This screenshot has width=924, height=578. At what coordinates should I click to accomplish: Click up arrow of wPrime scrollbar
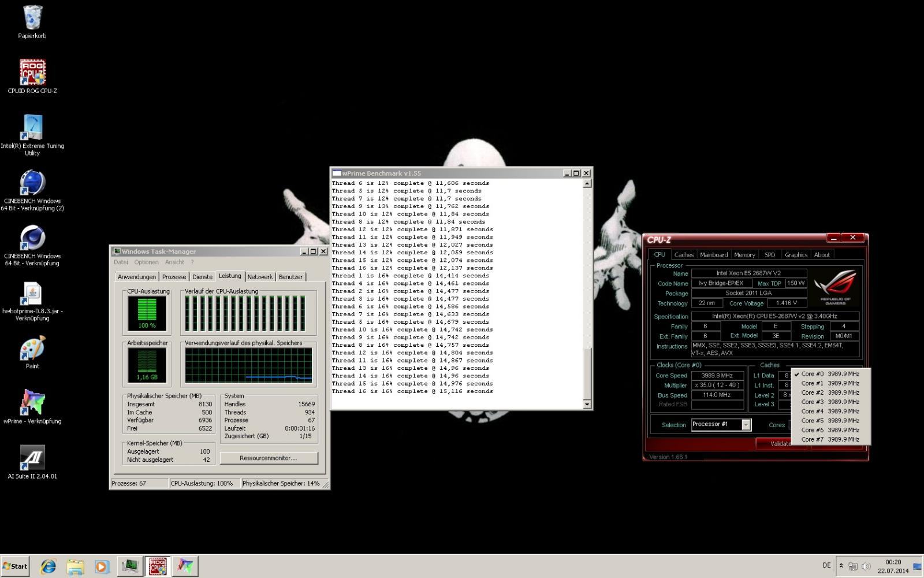click(x=587, y=184)
